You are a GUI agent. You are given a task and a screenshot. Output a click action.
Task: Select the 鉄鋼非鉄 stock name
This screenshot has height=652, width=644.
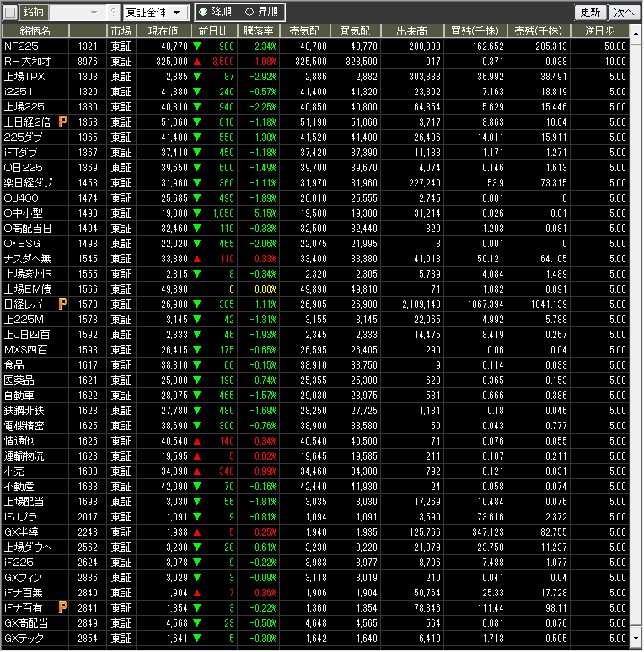coord(24,411)
